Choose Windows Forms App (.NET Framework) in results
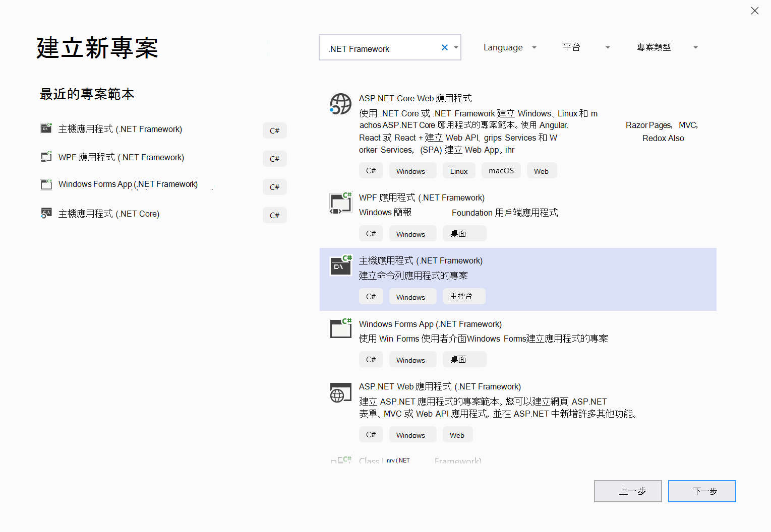The width and height of the screenshot is (771, 532). 431,324
